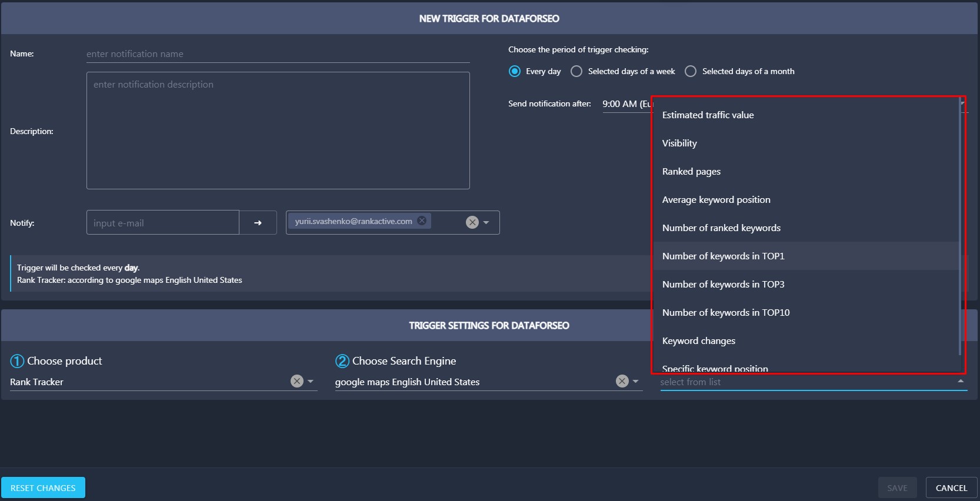Add e-mail with the arrow button
Viewport: 980px width, 501px height.
pos(258,223)
